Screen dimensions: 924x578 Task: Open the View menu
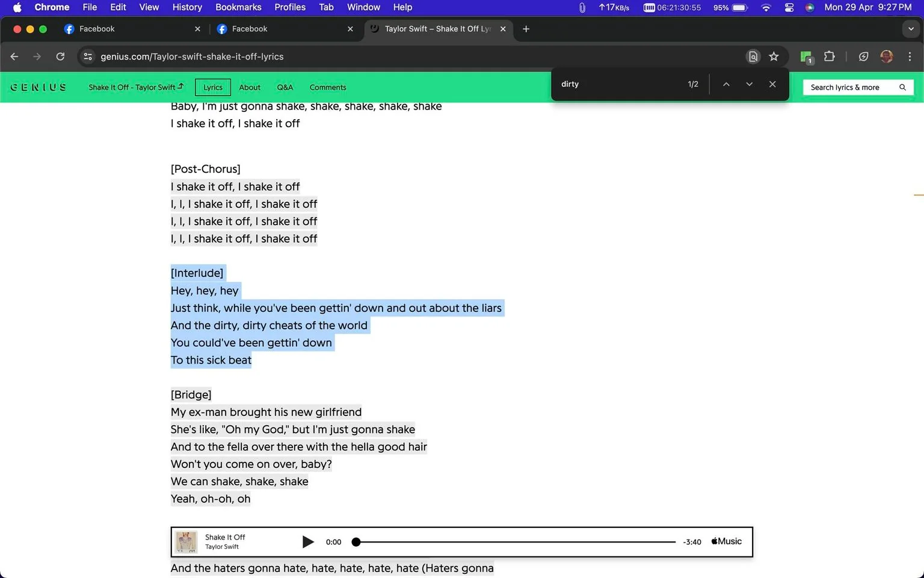click(x=149, y=7)
